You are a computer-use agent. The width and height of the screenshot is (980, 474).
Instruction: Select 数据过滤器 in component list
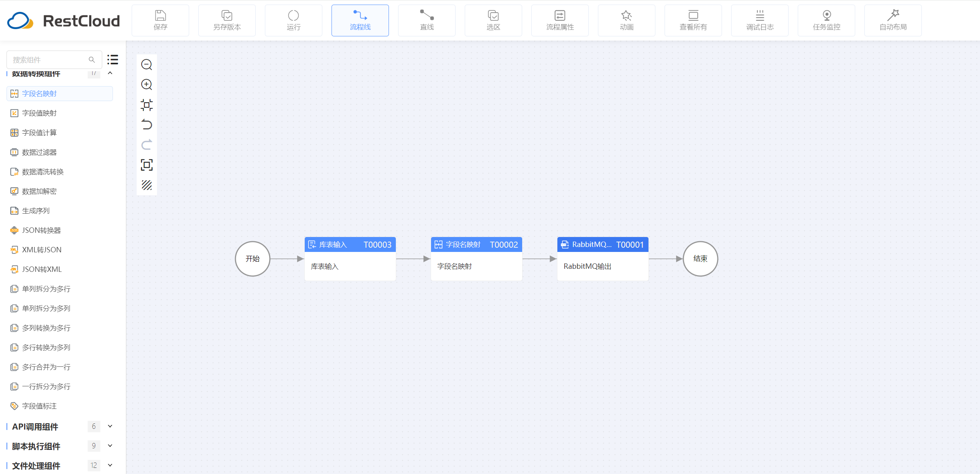point(39,152)
